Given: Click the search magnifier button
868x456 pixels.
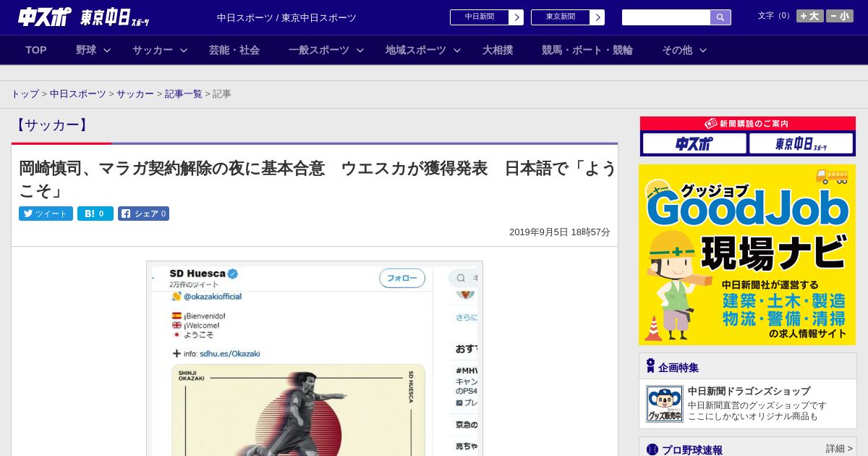Looking at the screenshot, I should point(720,17).
